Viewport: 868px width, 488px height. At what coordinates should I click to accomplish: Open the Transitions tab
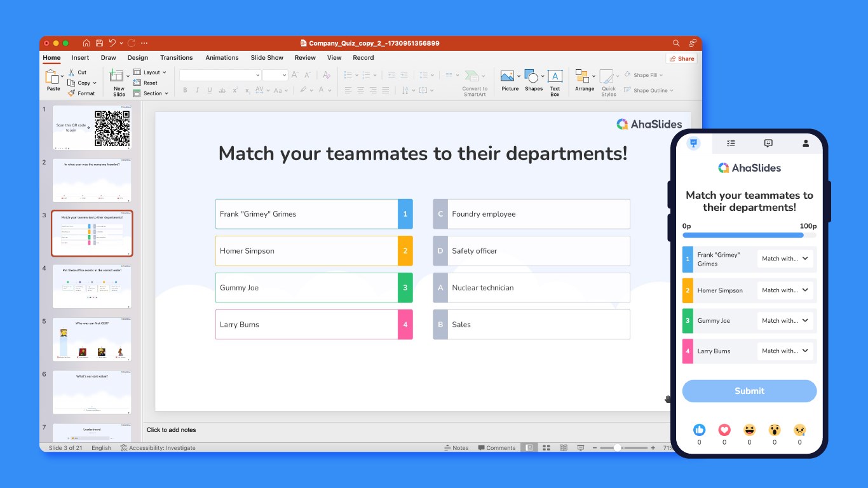pyautogui.click(x=176, y=58)
